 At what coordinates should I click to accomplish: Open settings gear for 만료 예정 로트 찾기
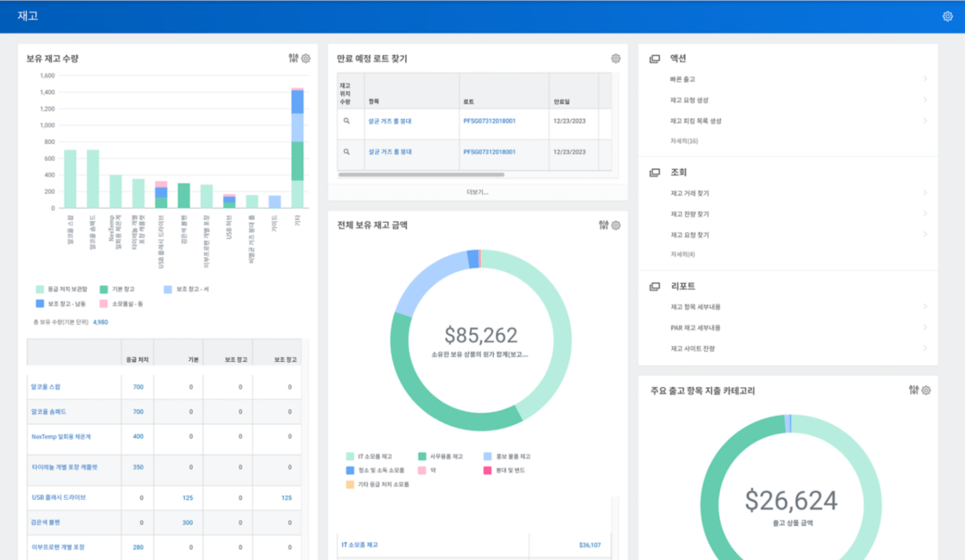(616, 58)
